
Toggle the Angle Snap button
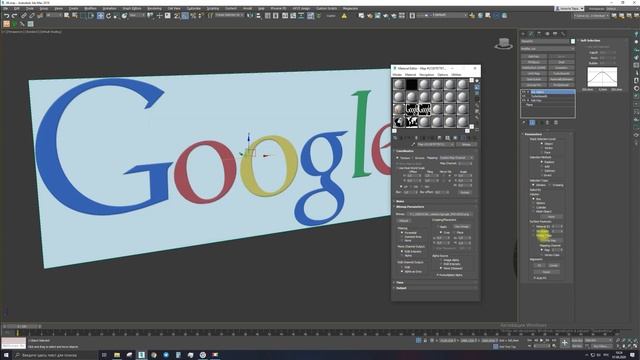coord(185,16)
